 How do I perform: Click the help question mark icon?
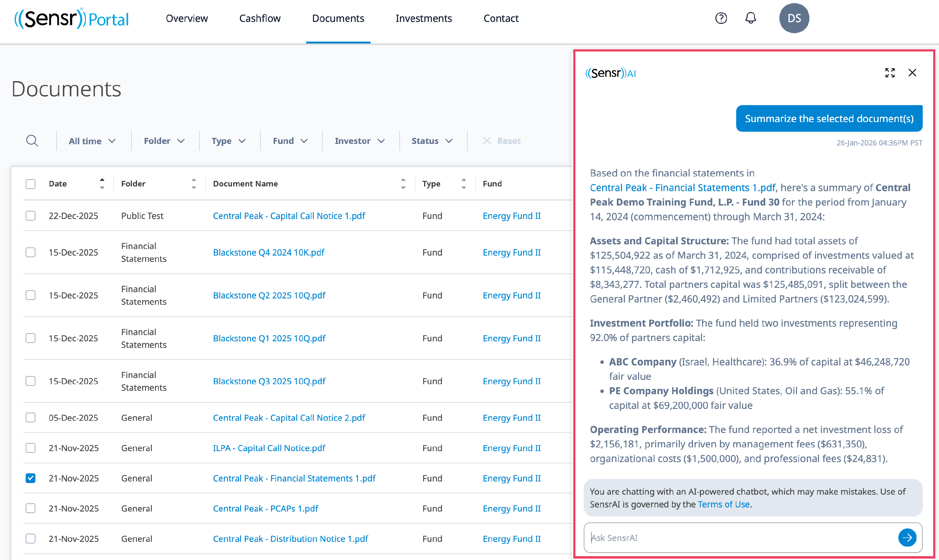coord(721,18)
